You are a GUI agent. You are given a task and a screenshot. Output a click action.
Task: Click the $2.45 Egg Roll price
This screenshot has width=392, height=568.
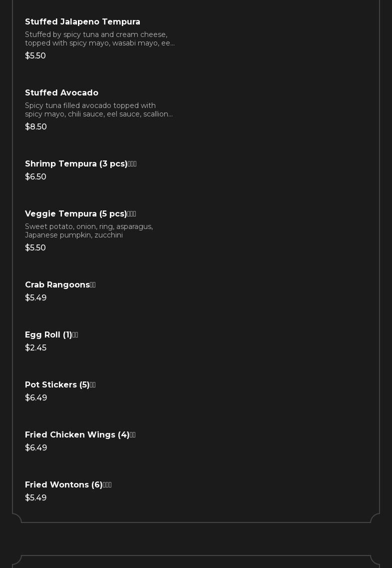pyautogui.click(x=35, y=348)
